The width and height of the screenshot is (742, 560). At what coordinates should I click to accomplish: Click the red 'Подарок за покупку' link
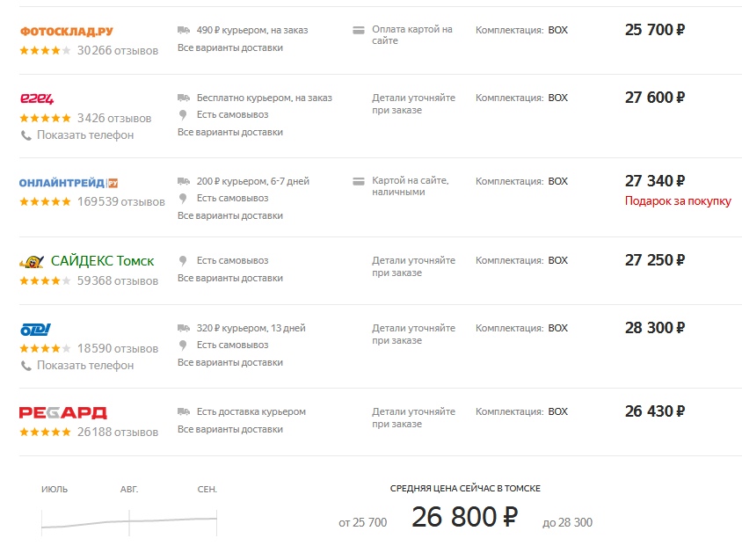(x=677, y=201)
